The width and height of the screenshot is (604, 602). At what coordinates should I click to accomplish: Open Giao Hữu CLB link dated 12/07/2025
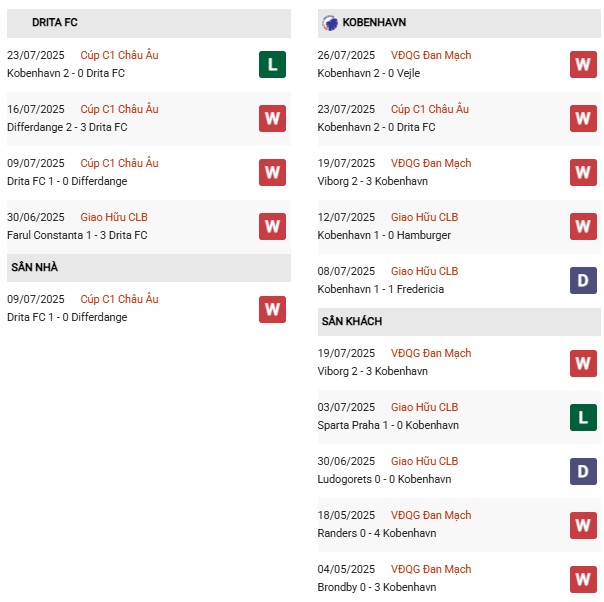coord(424,217)
